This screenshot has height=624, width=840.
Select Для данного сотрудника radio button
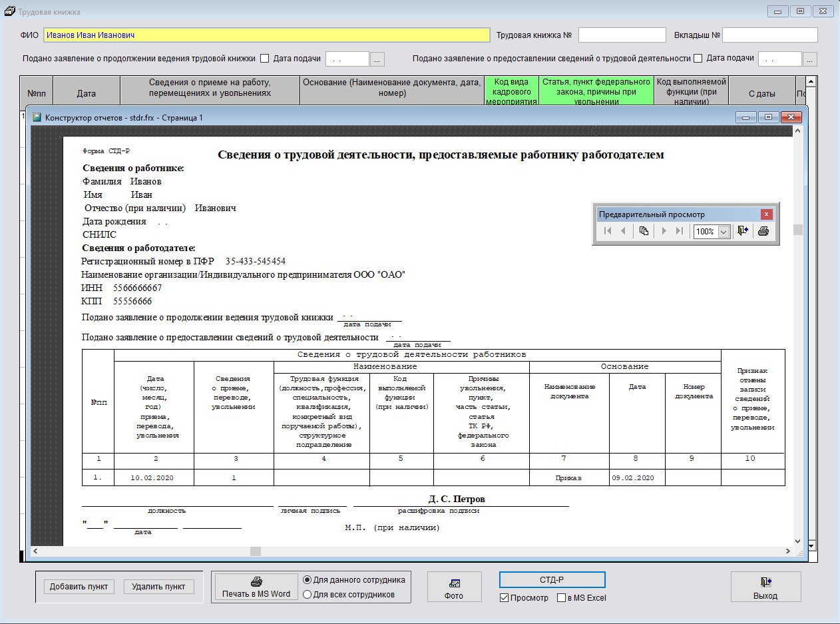point(308,579)
